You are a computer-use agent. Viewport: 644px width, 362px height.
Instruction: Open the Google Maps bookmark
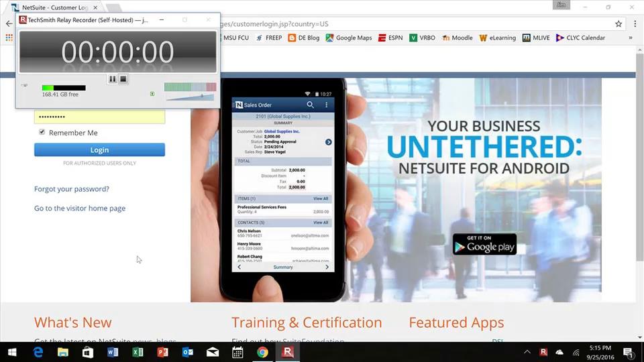pos(349,38)
